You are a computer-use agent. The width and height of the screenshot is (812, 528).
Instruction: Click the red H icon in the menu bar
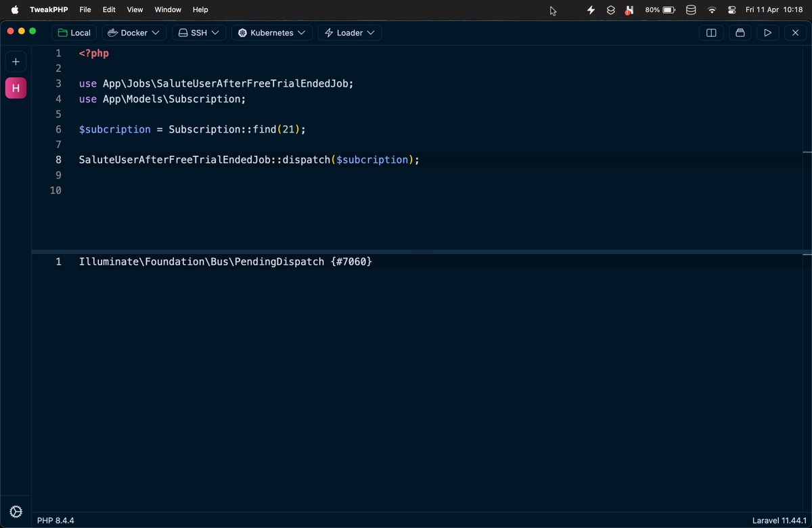629,10
